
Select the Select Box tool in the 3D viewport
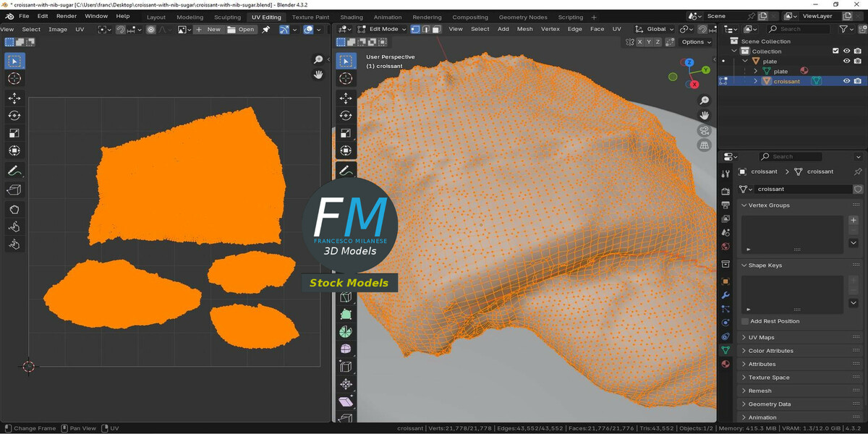coord(346,61)
